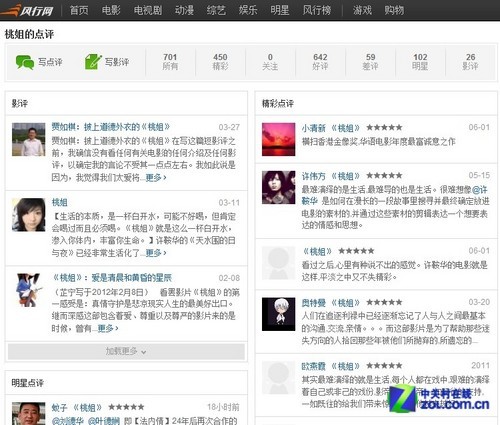
Task: Open username 蚊子 in 明星点评
Action: [x=59, y=407]
